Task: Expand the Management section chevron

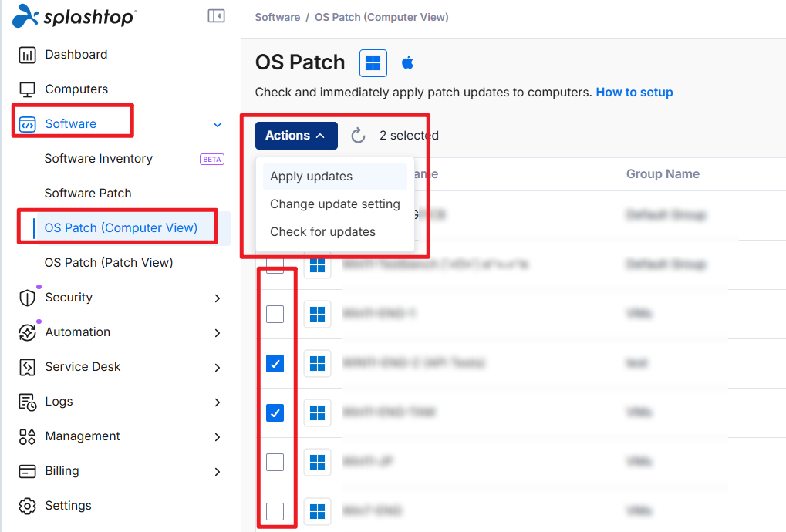Action: point(218,437)
